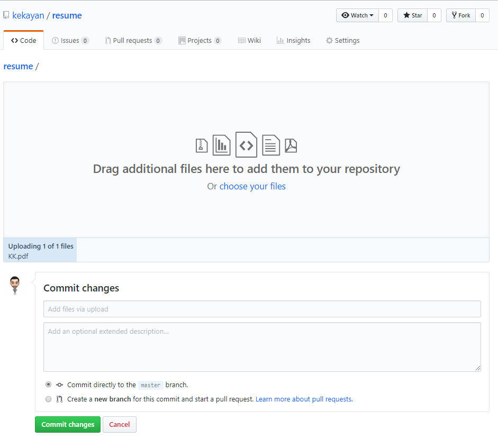Click the description textarea resize handle
The image size is (498, 448).
pos(478,368)
